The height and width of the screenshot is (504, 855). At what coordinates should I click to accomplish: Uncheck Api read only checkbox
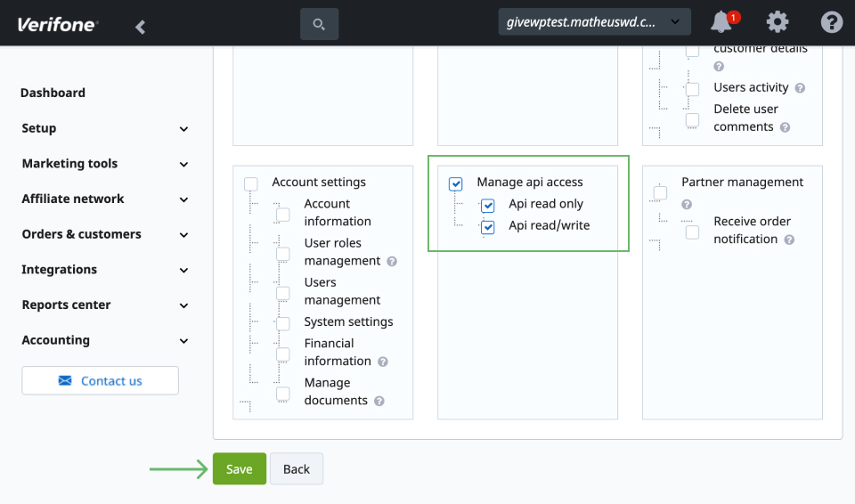[x=488, y=206]
